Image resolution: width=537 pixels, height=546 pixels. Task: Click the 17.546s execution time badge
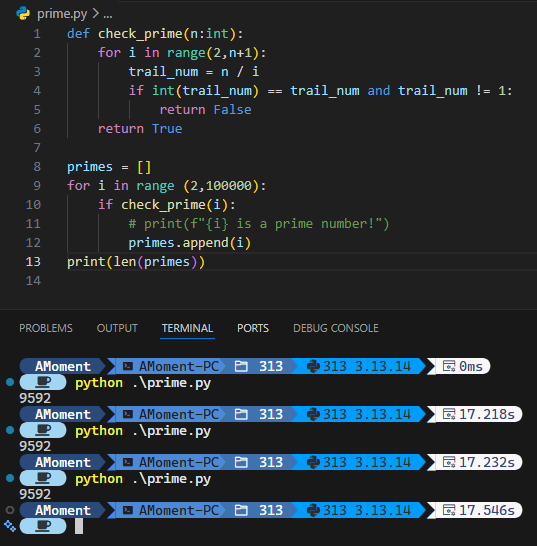tap(478, 510)
